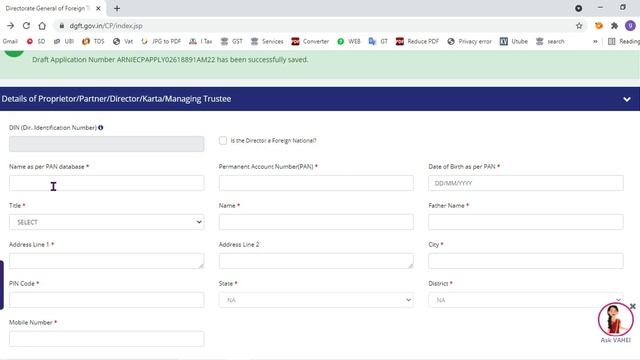The width and height of the screenshot is (640, 360).
Task: Open the search bookmark
Action: (550, 41)
